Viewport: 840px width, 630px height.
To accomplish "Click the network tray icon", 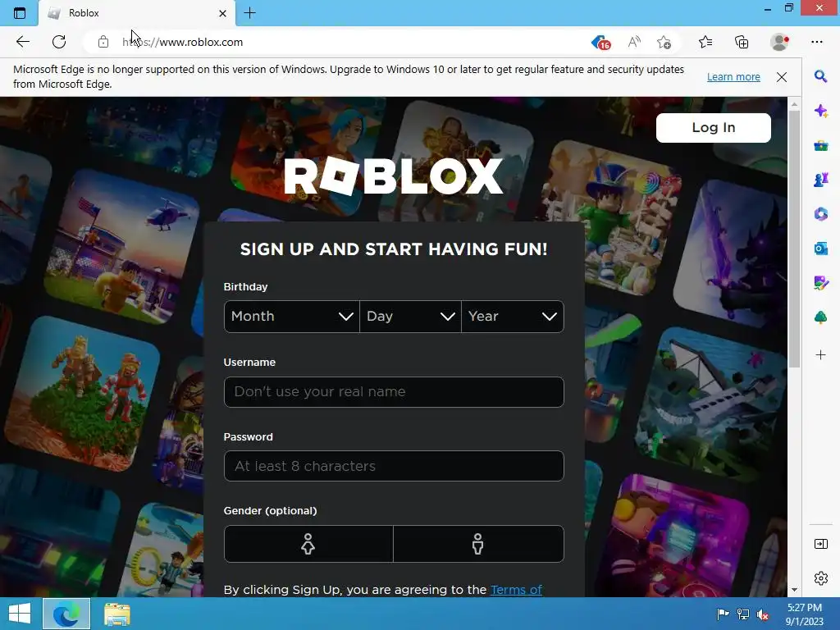I will pos(743,614).
